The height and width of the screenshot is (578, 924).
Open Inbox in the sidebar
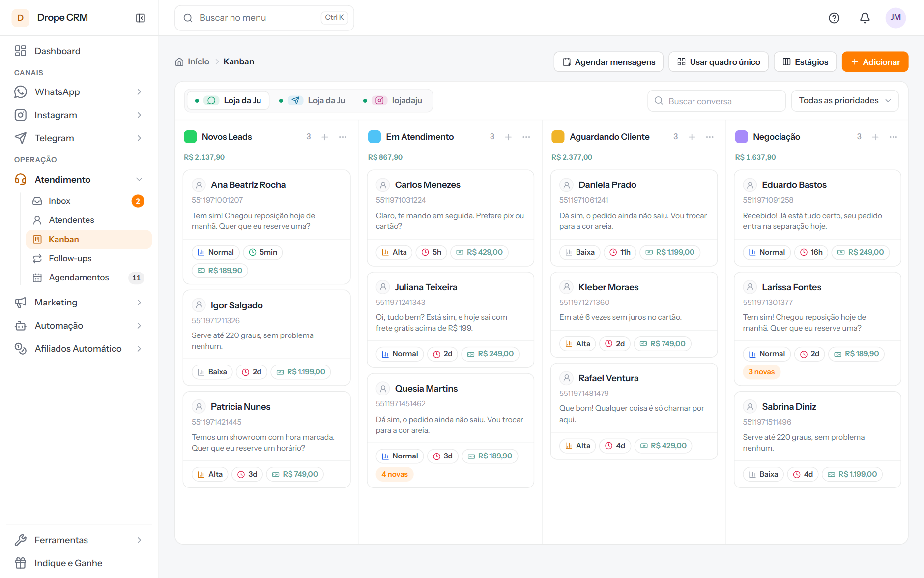tap(89, 201)
